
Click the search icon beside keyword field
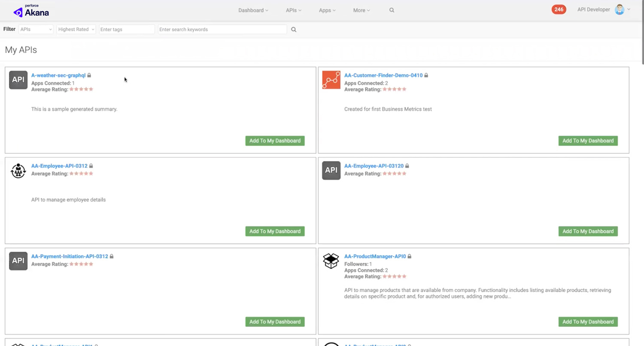(x=294, y=29)
